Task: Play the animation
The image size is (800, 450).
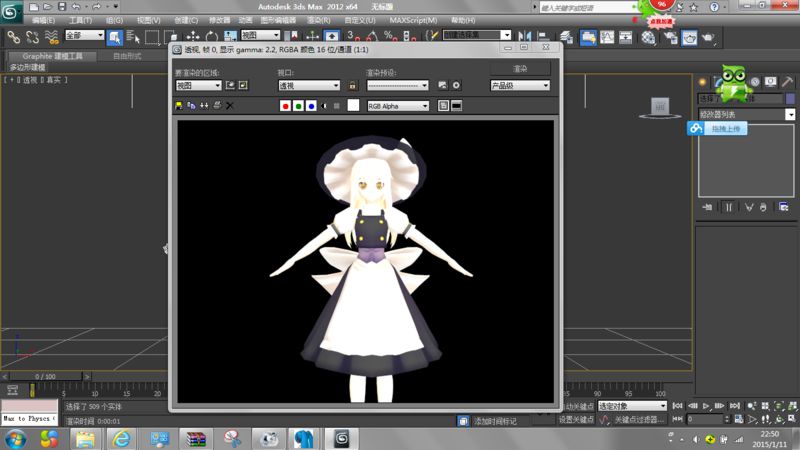Action: 706,406
